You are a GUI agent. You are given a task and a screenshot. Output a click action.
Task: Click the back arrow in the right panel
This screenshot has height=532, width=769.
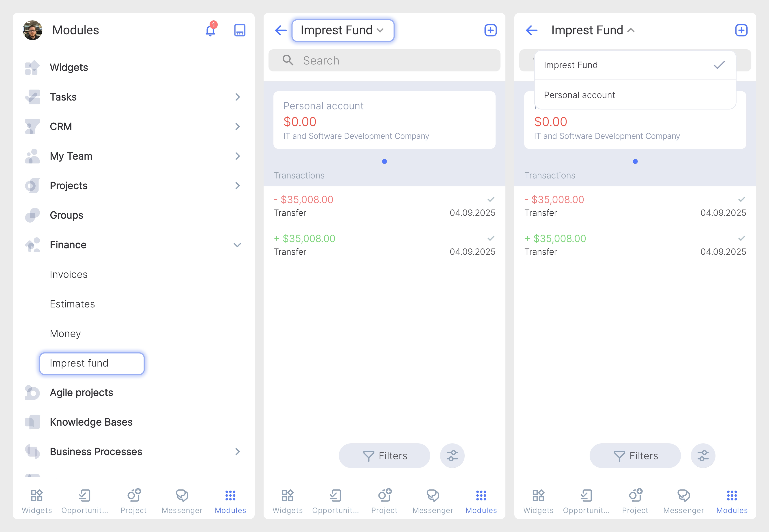[x=532, y=30]
